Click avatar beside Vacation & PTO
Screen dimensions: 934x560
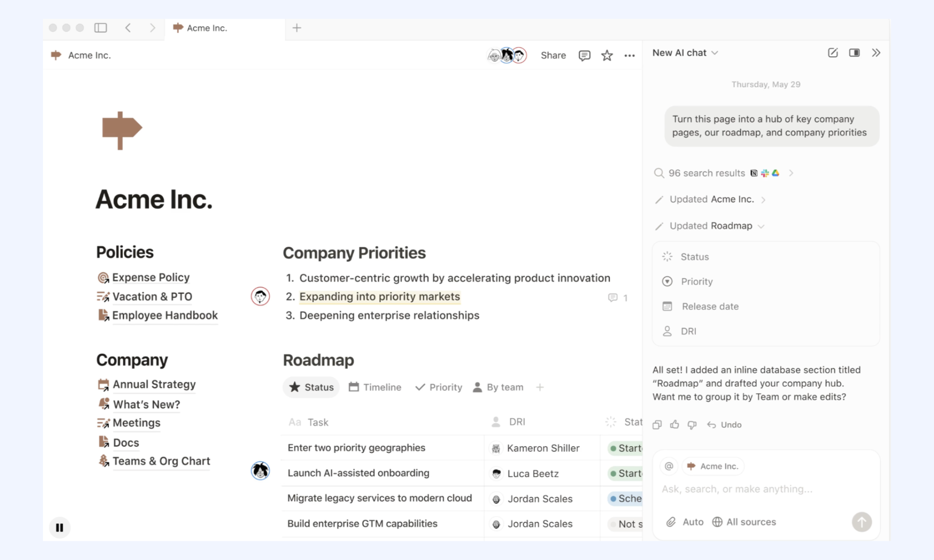[260, 296]
